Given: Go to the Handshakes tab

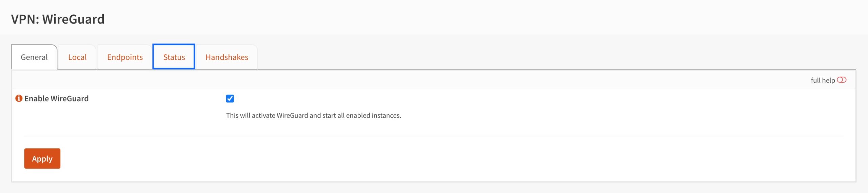Looking at the screenshot, I should (x=227, y=57).
